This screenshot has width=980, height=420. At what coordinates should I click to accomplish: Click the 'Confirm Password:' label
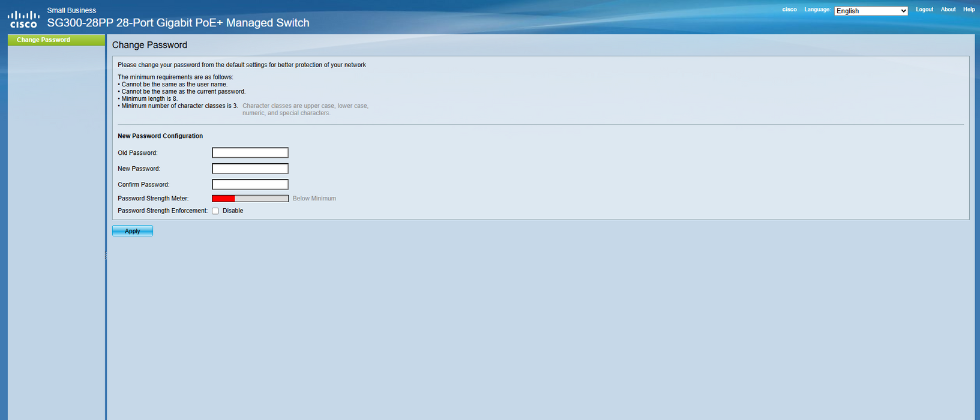(x=143, y=185)
